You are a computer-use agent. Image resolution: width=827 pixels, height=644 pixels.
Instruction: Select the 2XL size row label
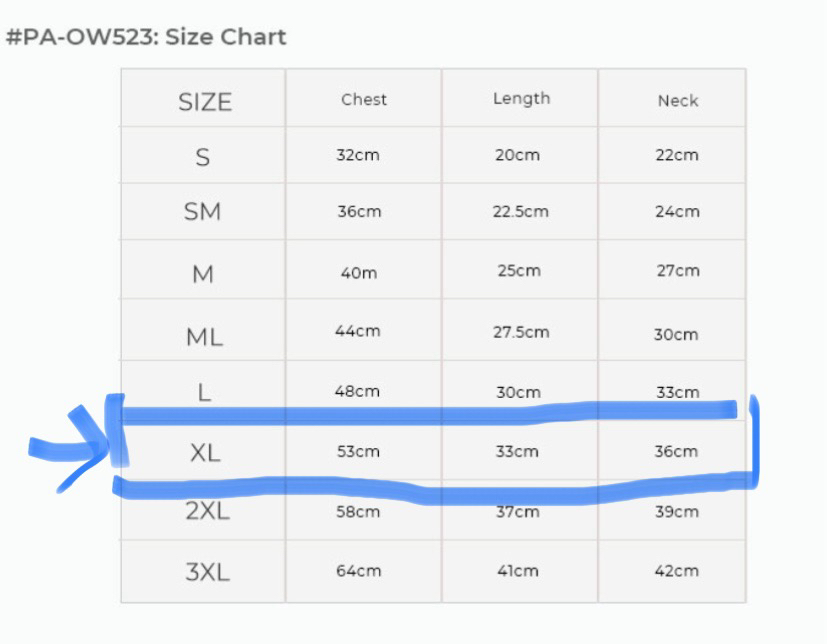coord(207,512)
